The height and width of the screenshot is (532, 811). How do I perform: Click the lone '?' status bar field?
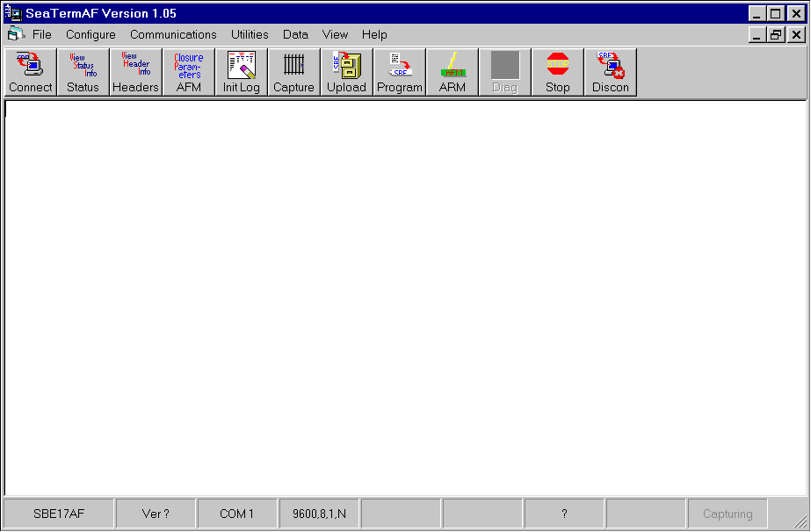coord(564,514)
